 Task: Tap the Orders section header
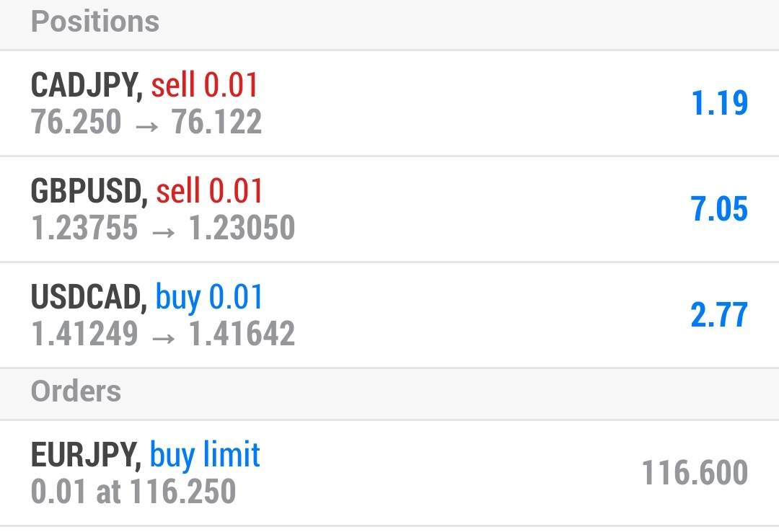tap(76, 391)
